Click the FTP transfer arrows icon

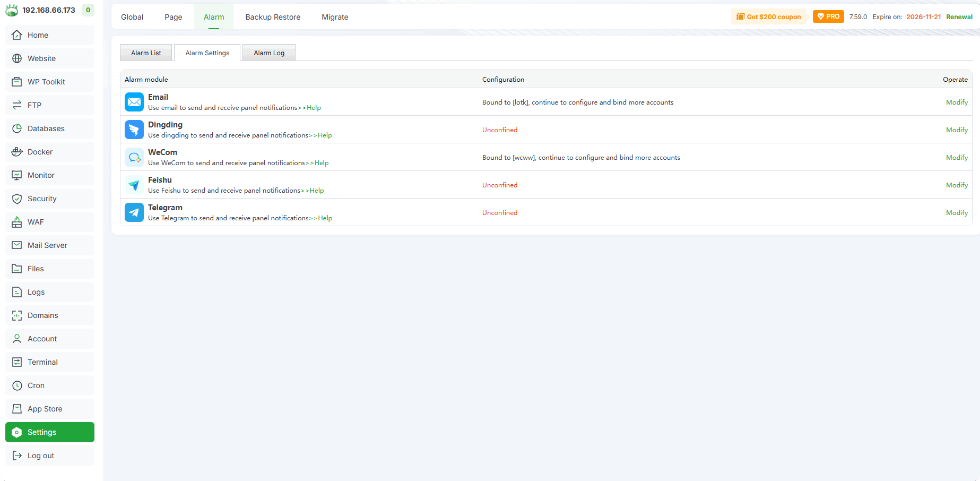click(x=17, y=105)
